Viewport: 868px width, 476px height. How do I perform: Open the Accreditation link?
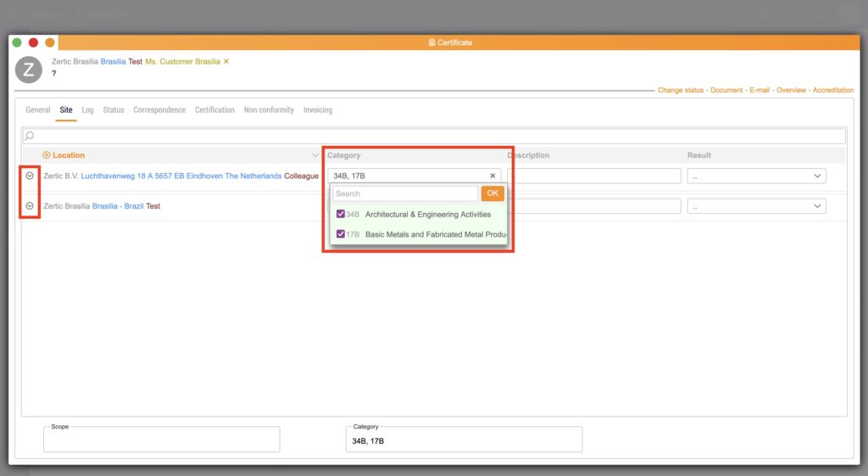[x=833, y=90]
